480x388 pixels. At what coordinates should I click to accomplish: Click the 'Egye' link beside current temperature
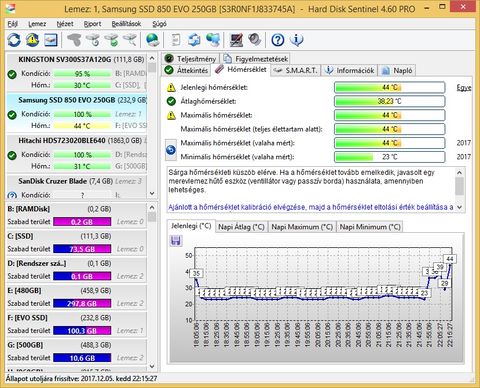coord(464,88)
